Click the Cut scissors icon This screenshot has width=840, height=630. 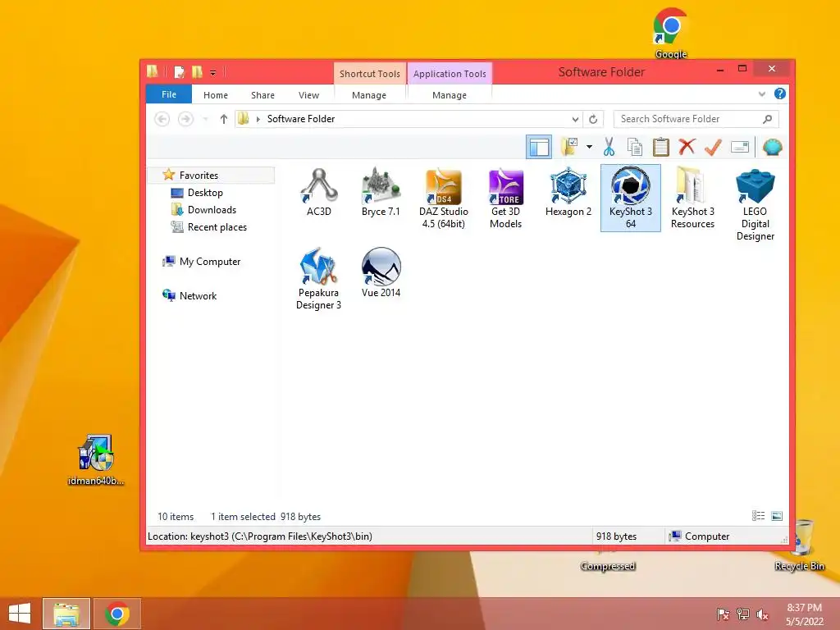tap(609, 147)
